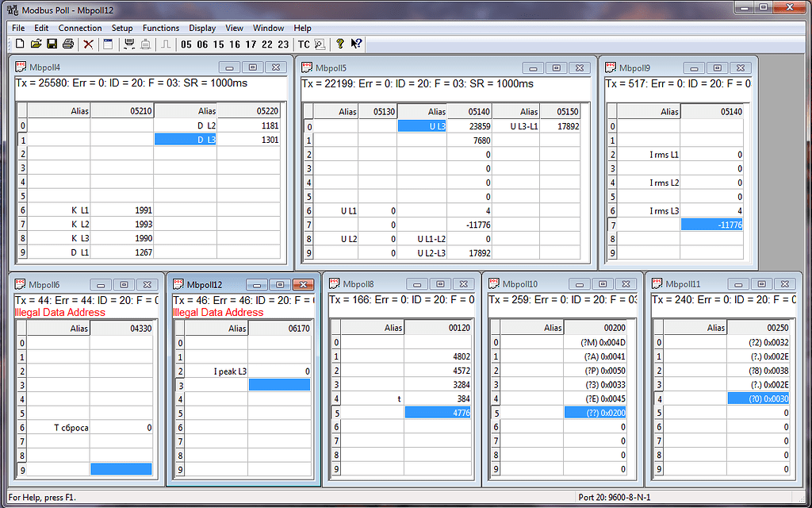Select highlighted (??) 0x0200 cell in Mbpoll10

tap(596, 413)
